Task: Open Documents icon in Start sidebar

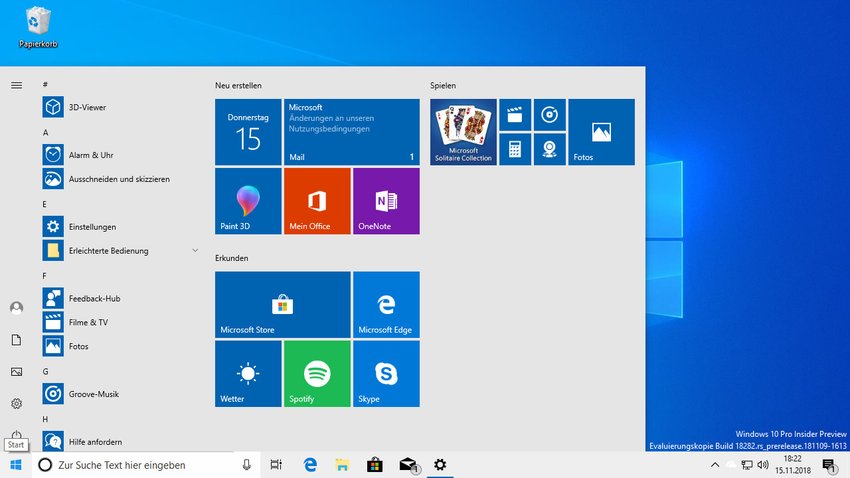Action: [x=16, y=340]
